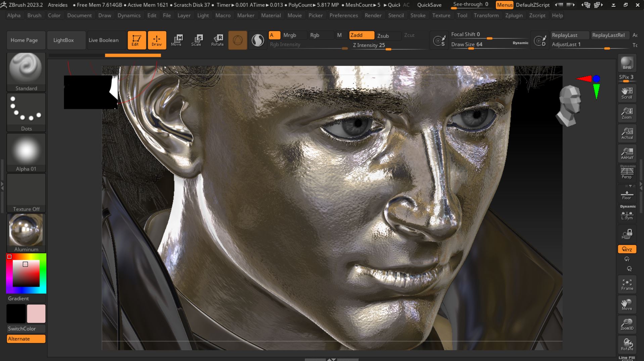Click the ReplayLast button
Screen dimensions: 644x361
pos(570,35)
